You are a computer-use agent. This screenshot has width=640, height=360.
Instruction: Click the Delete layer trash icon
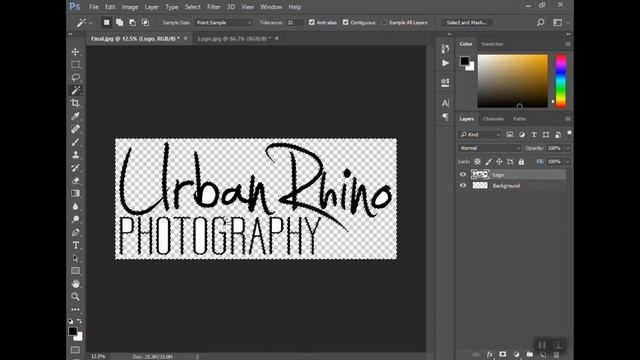(556, 355)
